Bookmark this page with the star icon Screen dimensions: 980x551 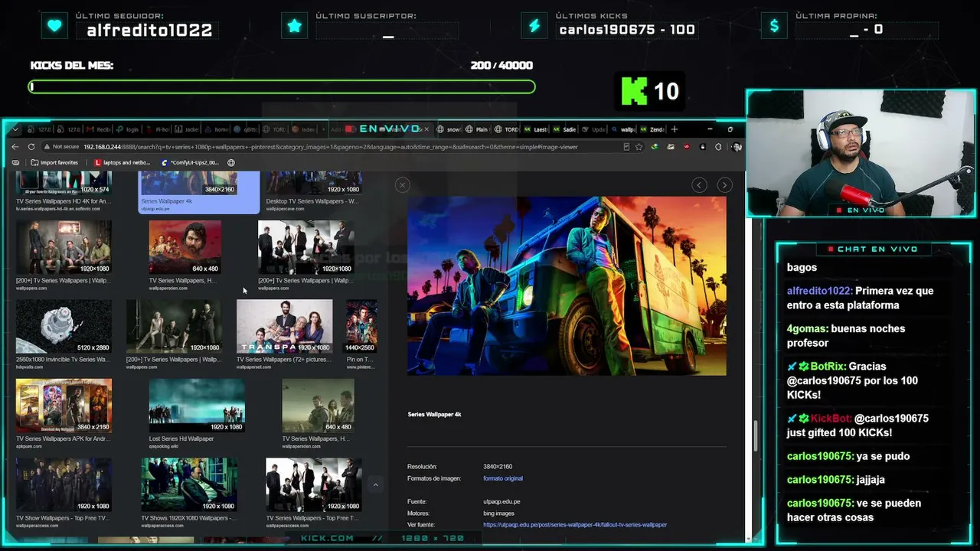(639, 147)
